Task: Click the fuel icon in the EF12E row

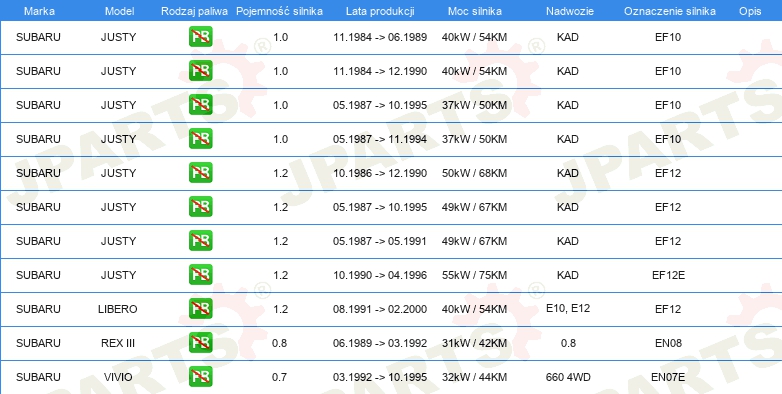Action: (200, 275)
